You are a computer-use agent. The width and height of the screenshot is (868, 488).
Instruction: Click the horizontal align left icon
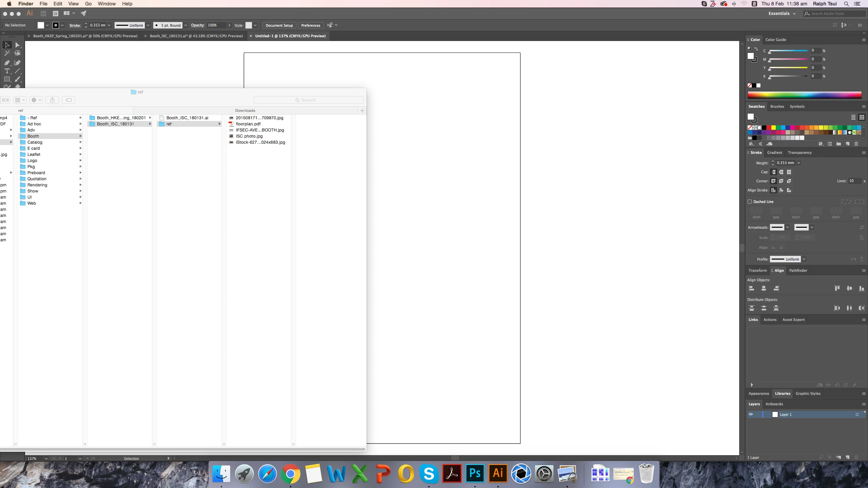751,288
